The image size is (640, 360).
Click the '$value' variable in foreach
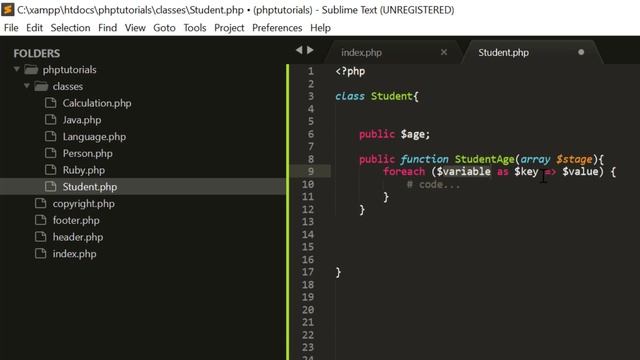tap(580, 171)
